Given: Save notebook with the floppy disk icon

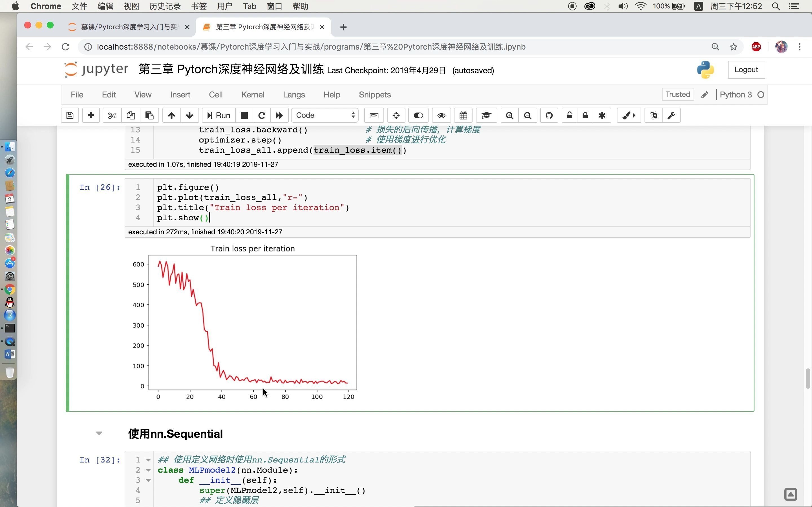Looking at the screenshot, I should click(x=70, y=115).
